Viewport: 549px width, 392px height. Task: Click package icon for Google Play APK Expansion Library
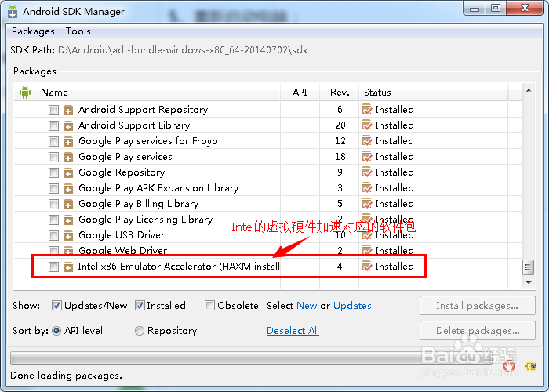click(x=68, y=189)
